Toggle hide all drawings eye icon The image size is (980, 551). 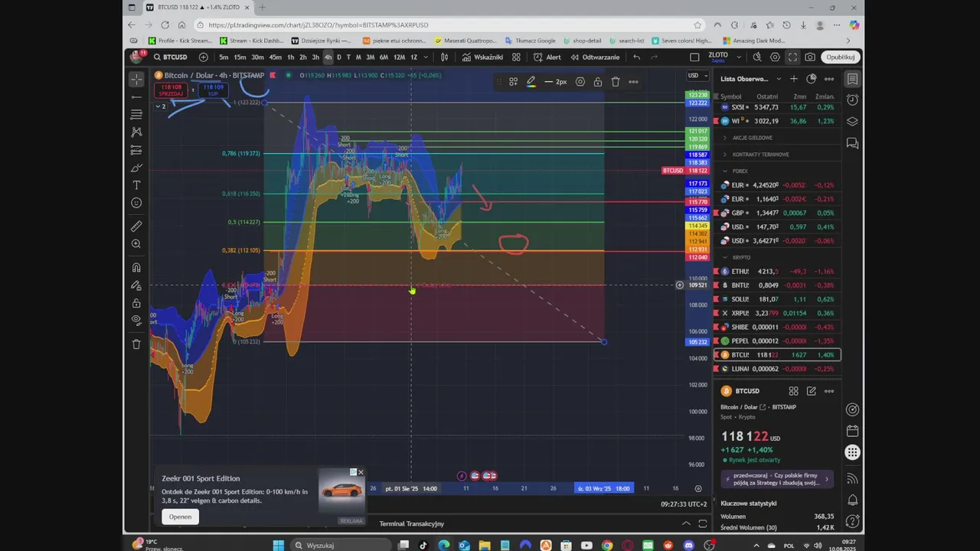coord(136,321)
